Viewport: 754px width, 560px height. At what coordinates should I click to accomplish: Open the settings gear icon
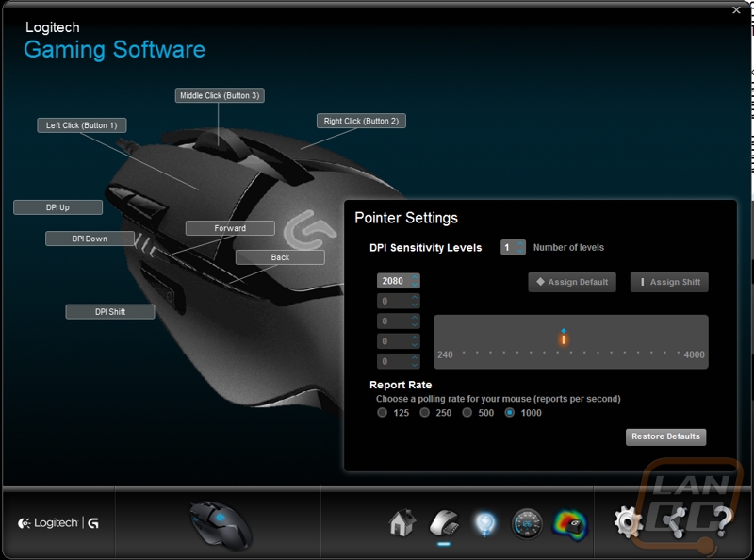pos(628,522)
